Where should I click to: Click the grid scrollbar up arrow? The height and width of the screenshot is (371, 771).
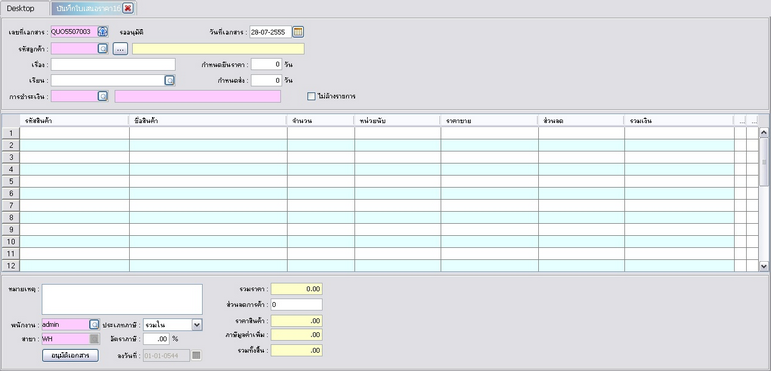763,132
